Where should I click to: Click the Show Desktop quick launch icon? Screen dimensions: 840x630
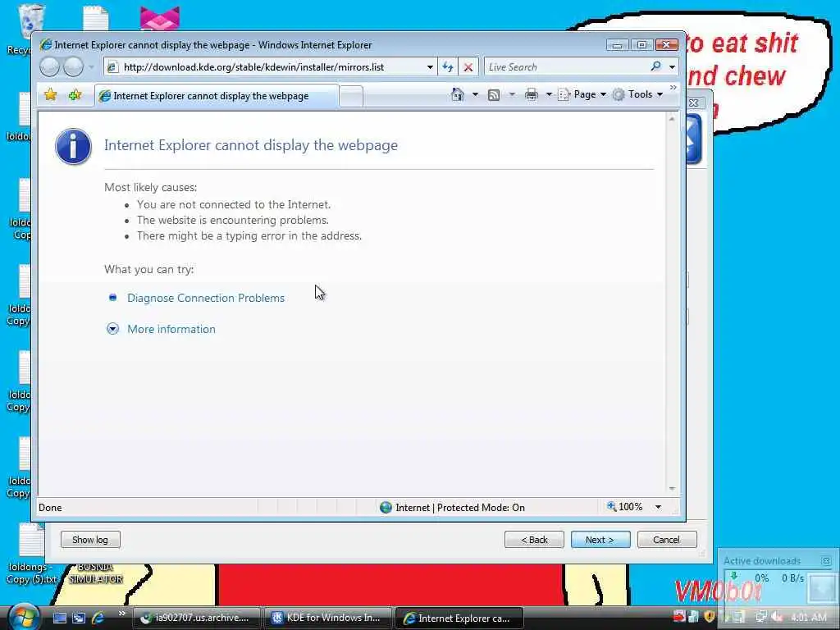click(x=59, y=618)
